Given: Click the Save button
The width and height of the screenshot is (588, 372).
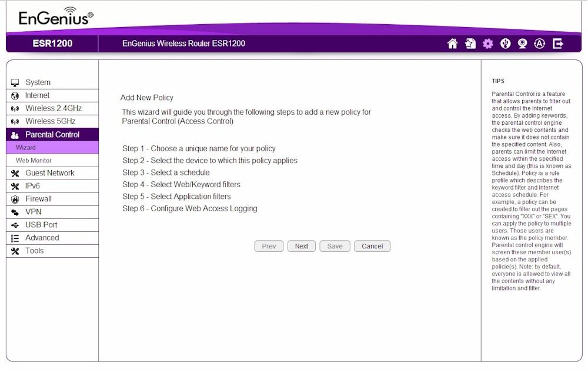Looking at the screenshot, I should point(335,246).
